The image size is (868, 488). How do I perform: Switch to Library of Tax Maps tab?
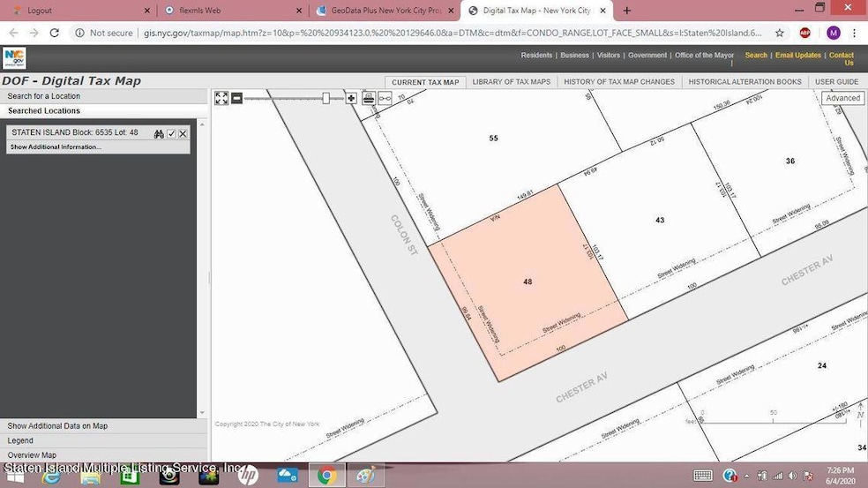pyautogui.click(x=512, y=82)
